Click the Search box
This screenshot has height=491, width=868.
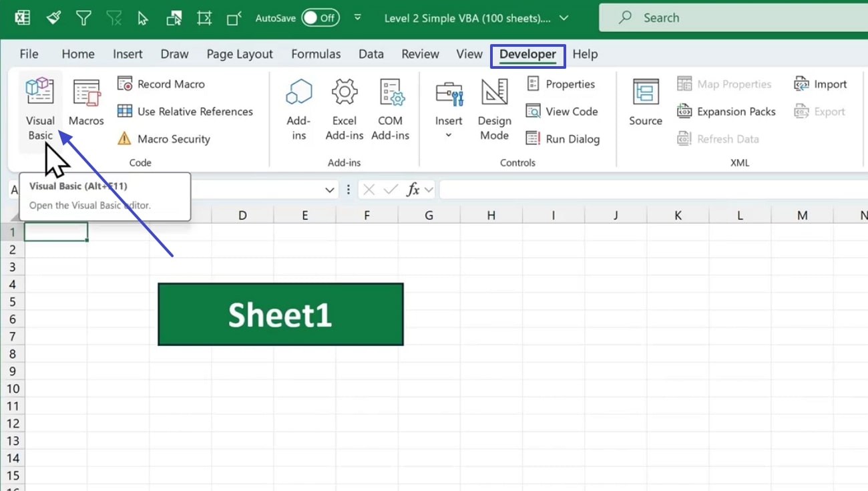(x=733, y=18)
